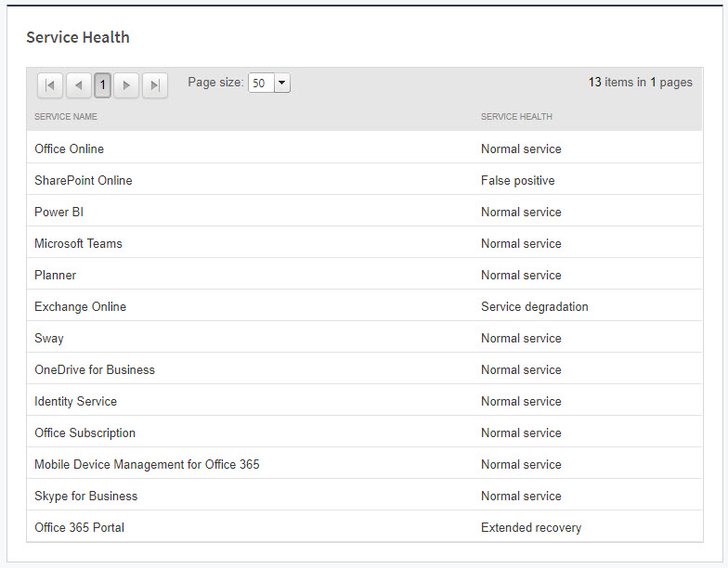
Task: Go to the previous page
Action: (x=79, y=85)
